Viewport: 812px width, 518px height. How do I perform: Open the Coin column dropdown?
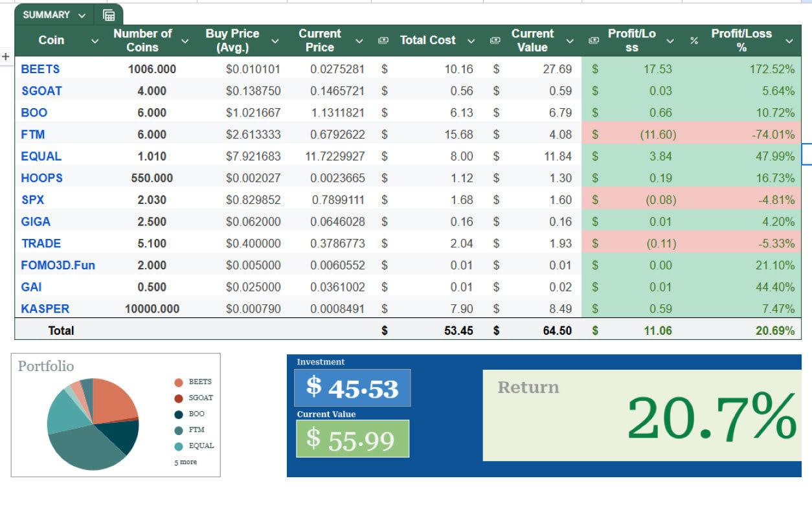click(95, 40)
